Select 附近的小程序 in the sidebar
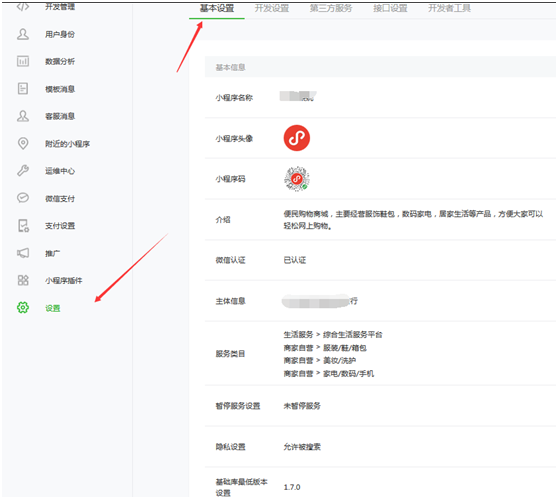This screenshot has width=558, height=499. pos(67,144)
